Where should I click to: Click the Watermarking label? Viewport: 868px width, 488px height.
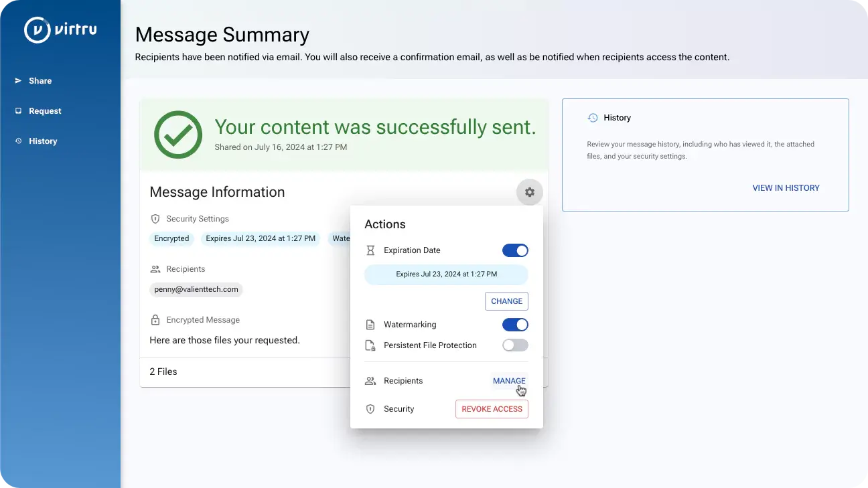pyautogui.click(x=410, y=325)
